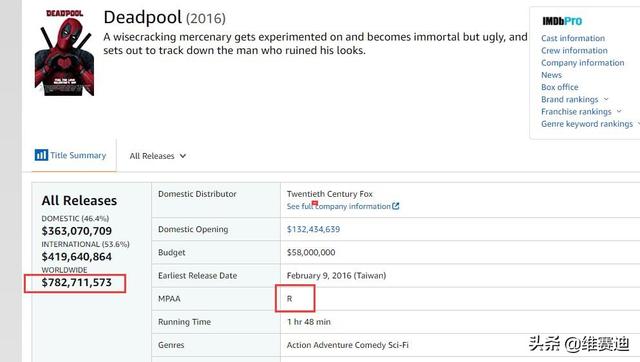
Task: Select the (2016) year next to the title
Action: [206, 18]
